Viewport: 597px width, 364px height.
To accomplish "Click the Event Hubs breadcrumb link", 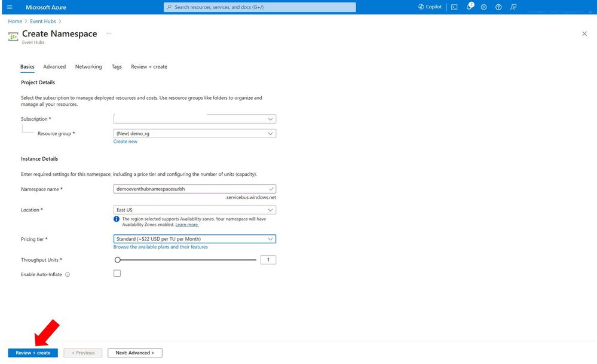I will point(43,22).
